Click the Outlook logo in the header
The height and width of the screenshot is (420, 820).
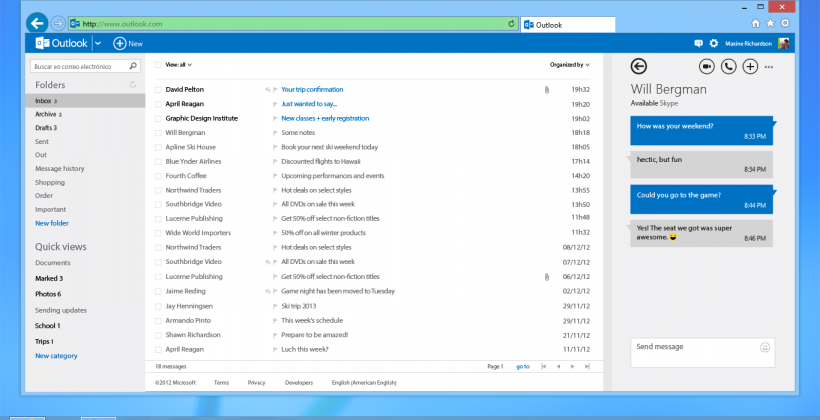62,43
